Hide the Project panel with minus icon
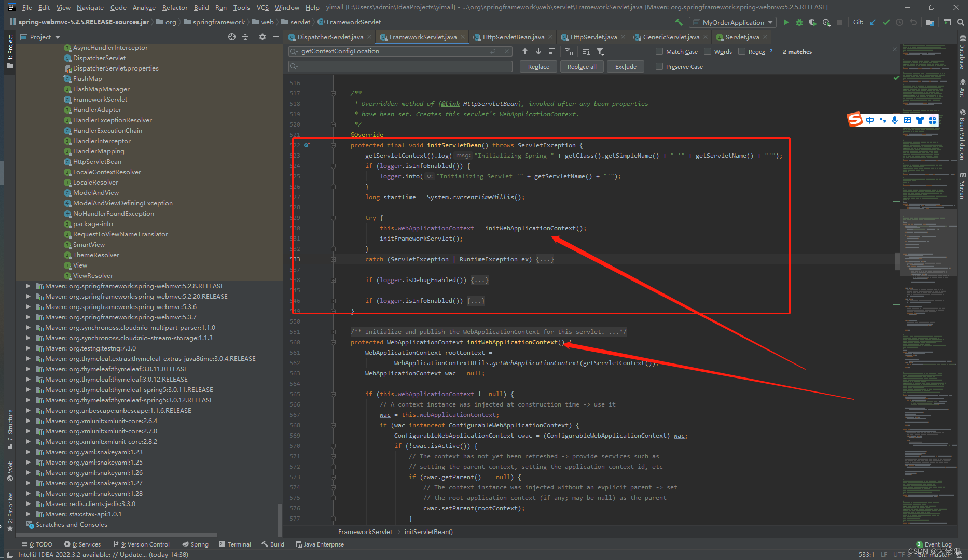968x560 pixels. point(276,37)
